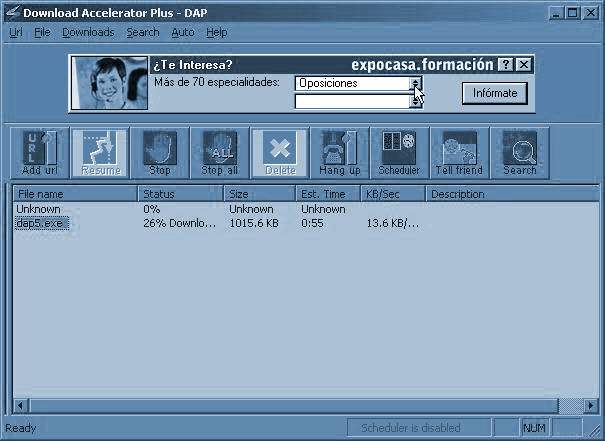Open the Search menu in menu bar
The height and width of the screenshot is (441, 605).
click(x=143, y=32)
